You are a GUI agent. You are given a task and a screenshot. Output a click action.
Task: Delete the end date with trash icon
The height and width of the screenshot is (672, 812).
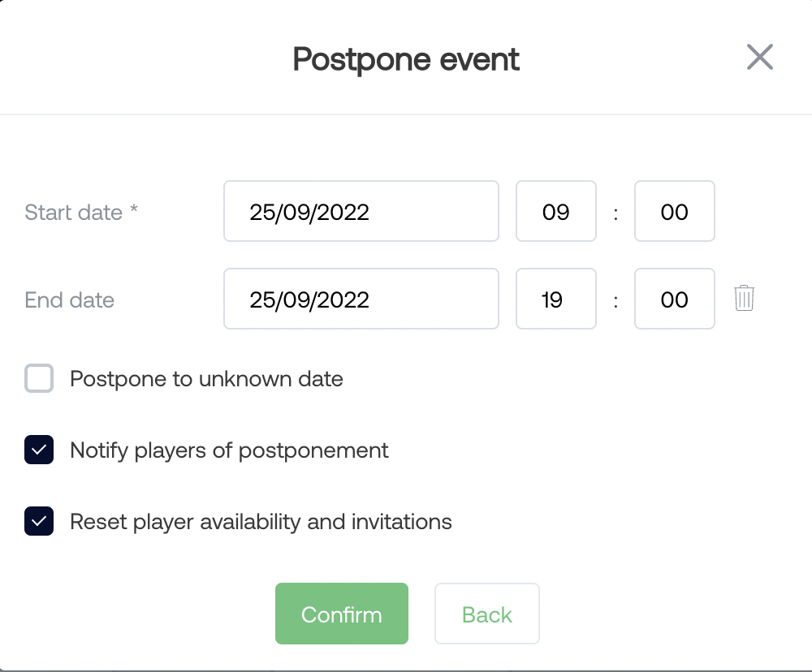point(744,298)
